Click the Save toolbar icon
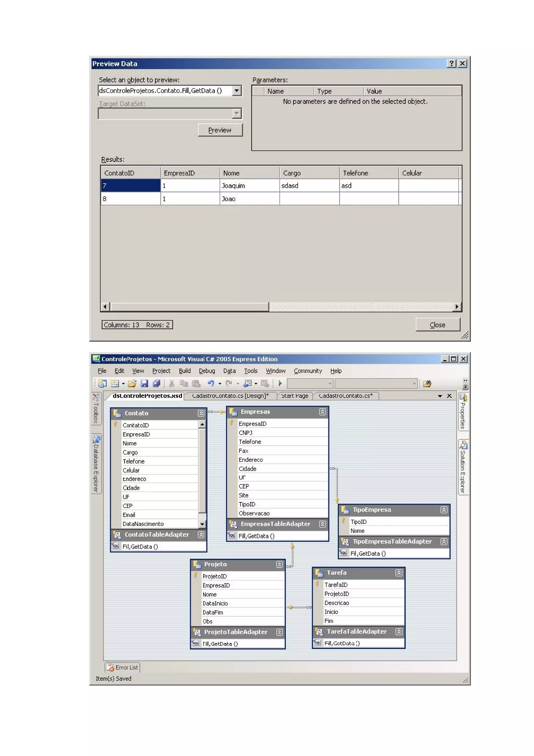Screen dimensions: 534x756 144,383
